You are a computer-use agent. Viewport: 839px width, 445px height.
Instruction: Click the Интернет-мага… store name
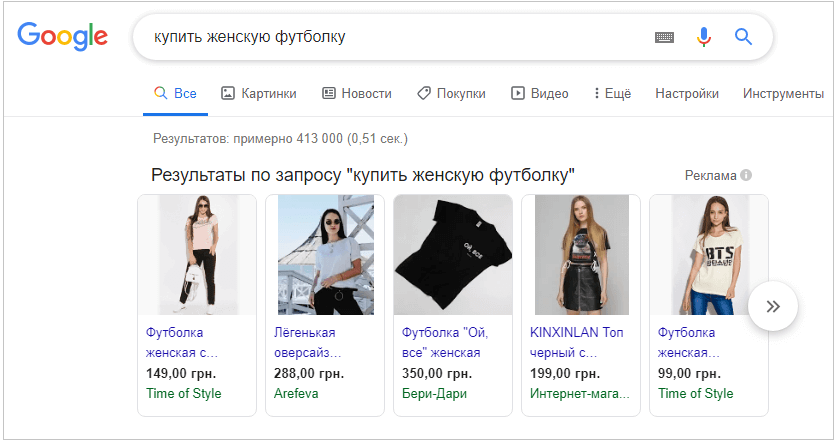pos(579,394)
